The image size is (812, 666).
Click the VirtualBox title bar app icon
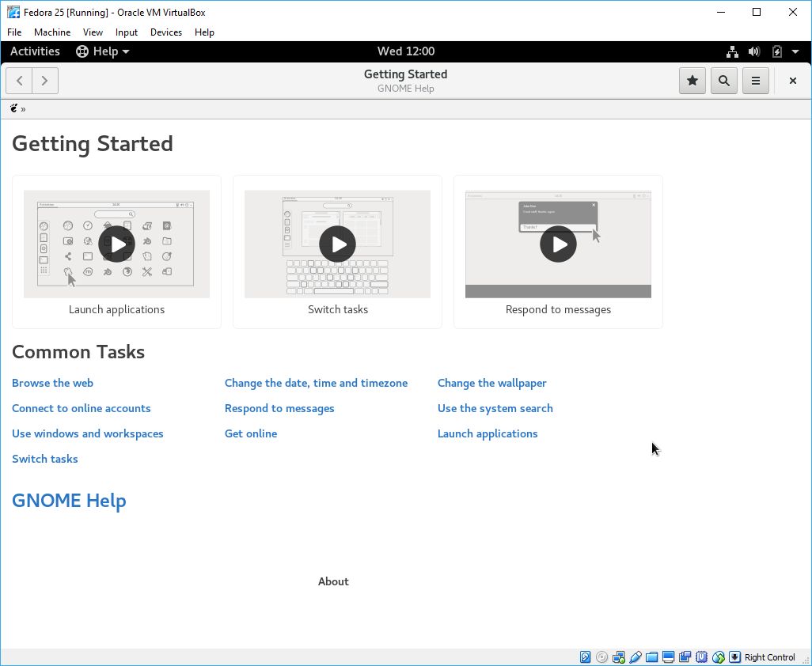click(x=13, y=12)
